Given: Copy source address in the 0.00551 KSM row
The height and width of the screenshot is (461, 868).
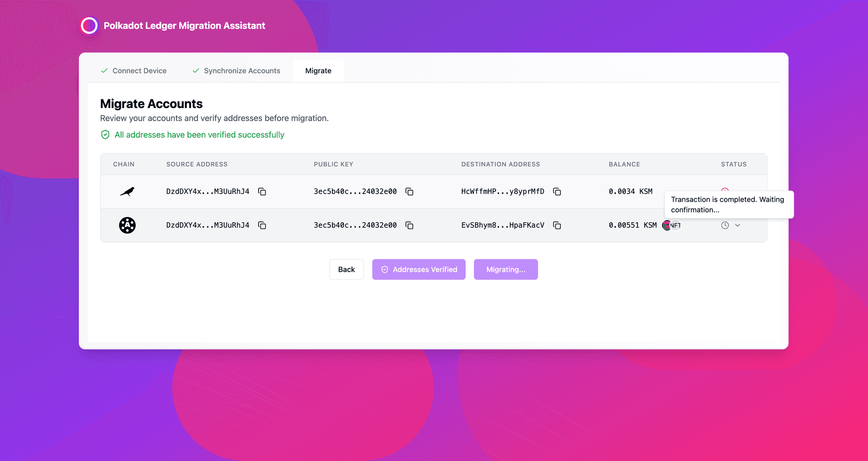Looking at the screenshot, I should pyautogui.click(x=262, y=225).
